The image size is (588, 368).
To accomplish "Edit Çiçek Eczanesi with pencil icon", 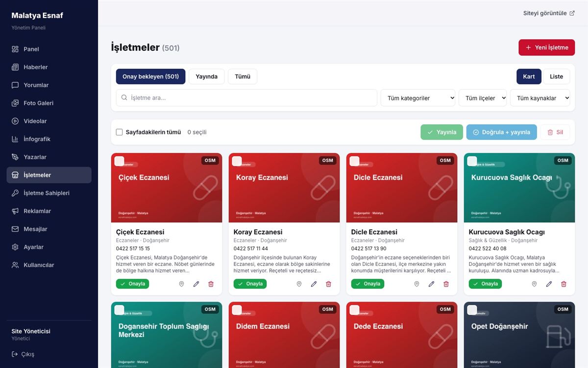I will (196, 284).
